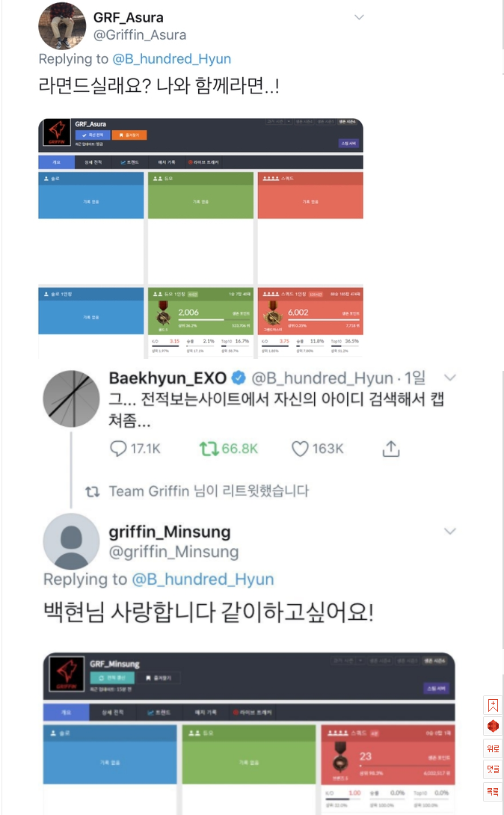
Task: Click the GRF_Asura round profile photo
Action: (62, 26)
